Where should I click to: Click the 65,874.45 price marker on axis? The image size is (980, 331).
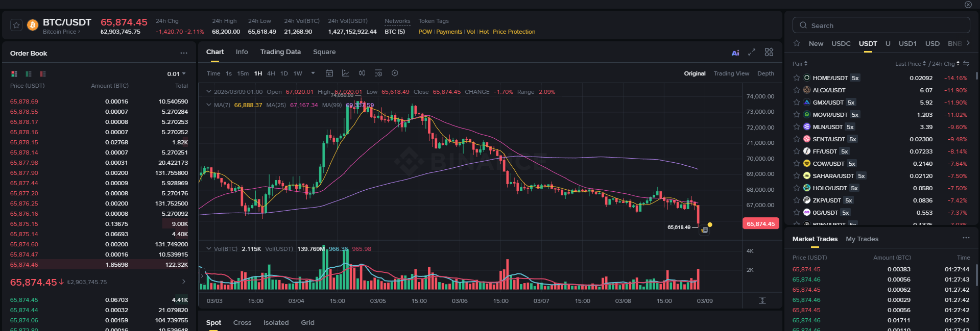pos(760,224)
